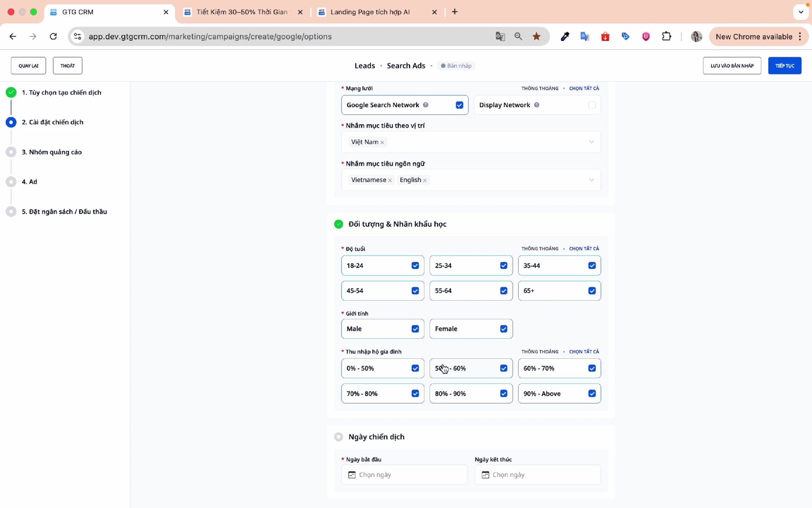Click the Ngày kết thúc date field

tap(537, 474)
